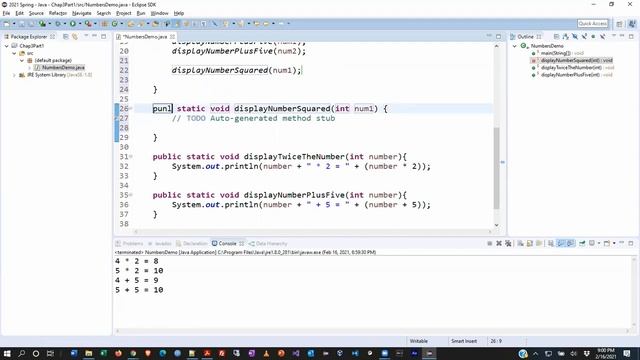Open the Refactor menu
640x360 pixels.
point(58,13)
